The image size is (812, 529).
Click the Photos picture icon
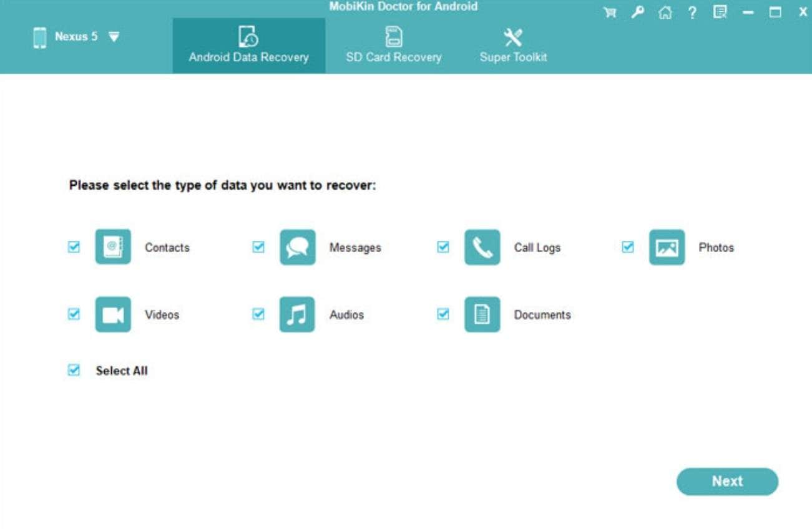coord(667,247)
